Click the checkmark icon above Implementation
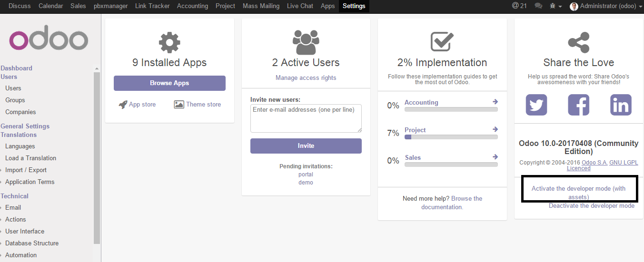This screenshot has height=262, width=644. click(x=442, y=41)
